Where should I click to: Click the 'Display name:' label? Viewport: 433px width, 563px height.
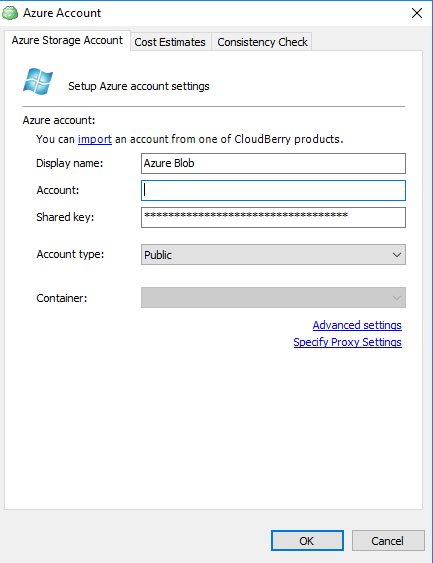tap(70, 163)
